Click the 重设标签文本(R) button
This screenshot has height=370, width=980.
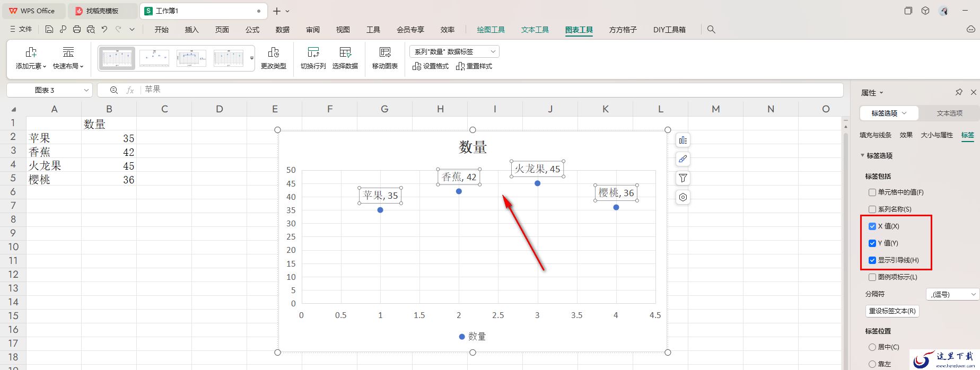(892, 311)
